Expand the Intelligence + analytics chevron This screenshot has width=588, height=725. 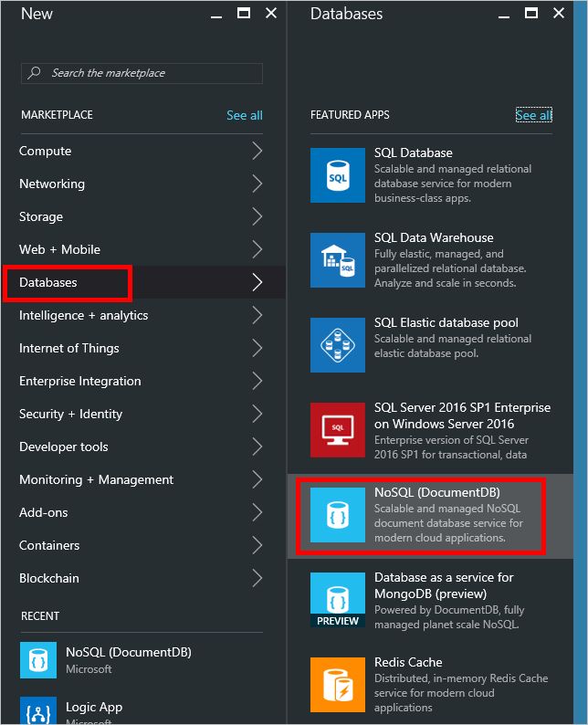(257, 315)
